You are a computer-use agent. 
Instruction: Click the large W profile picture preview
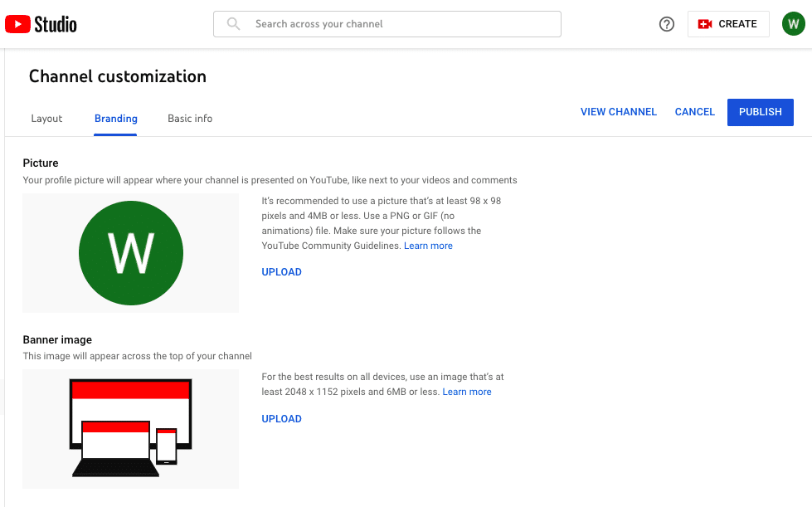coord(131,253)
